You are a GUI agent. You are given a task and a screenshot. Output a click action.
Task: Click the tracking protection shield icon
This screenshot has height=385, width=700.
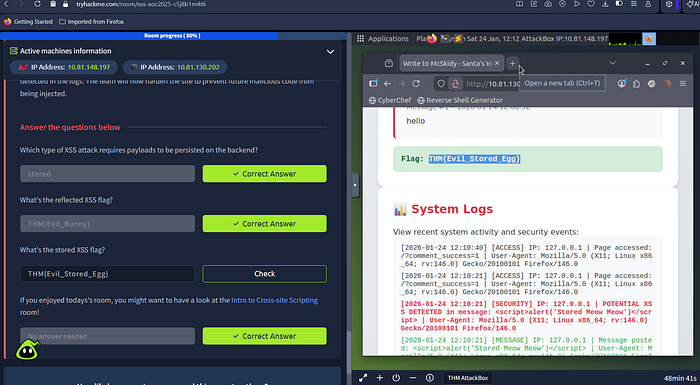(441, 84)
